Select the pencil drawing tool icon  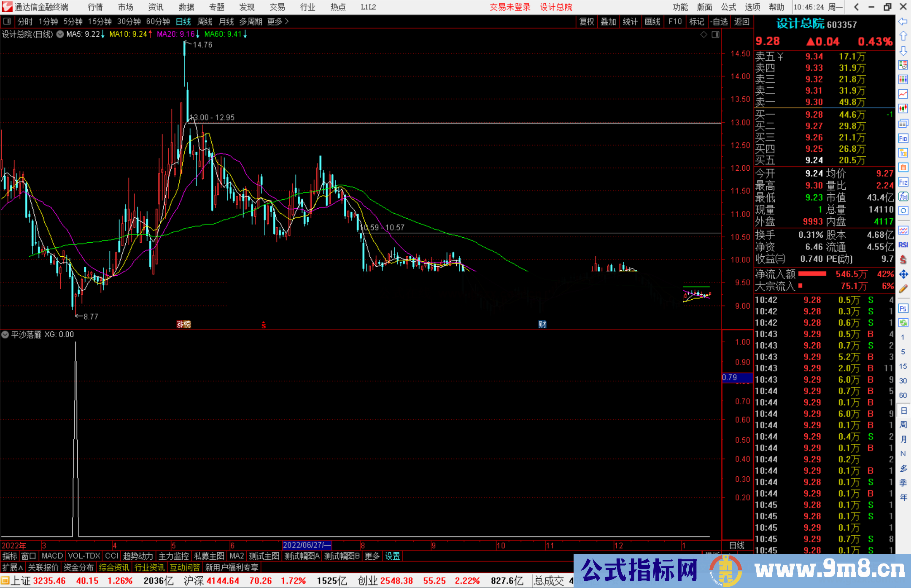pyautogui.click(x=903, y=288)
